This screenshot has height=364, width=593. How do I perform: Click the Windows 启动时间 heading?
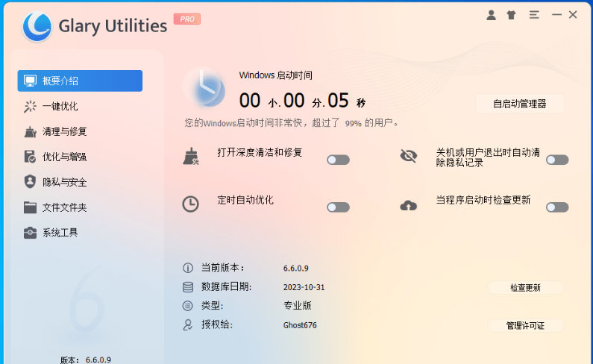click(276, 75)
